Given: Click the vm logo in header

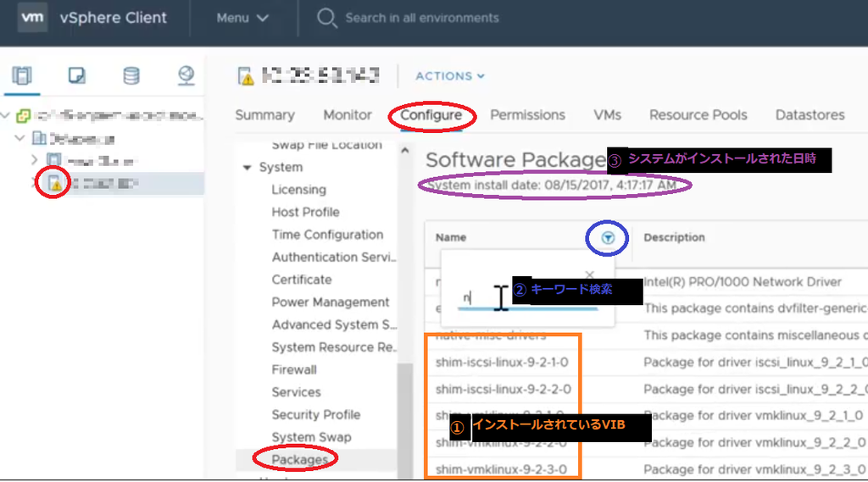Looking at the screenshot, I should pos(32,17).
